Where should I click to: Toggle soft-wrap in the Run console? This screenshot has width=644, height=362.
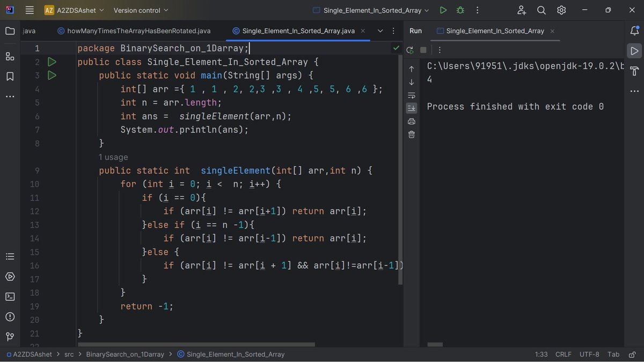411,95
